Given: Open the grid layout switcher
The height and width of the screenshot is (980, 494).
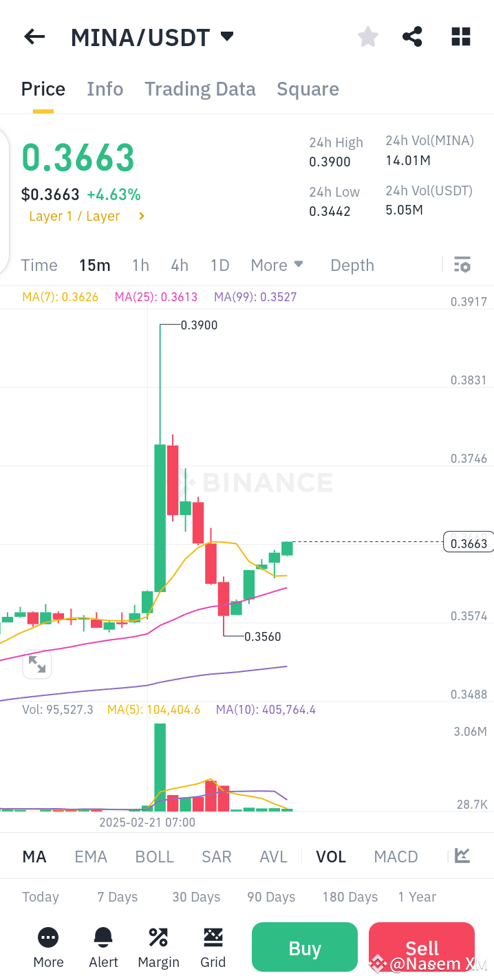Looking at the screenshot, I should coord(460,36).
